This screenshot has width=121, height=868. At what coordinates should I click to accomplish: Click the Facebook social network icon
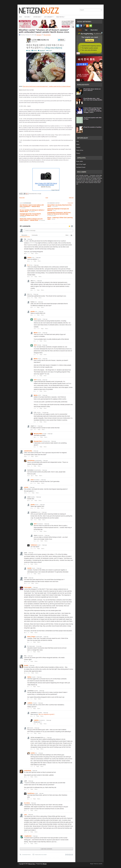pos(81,26)
